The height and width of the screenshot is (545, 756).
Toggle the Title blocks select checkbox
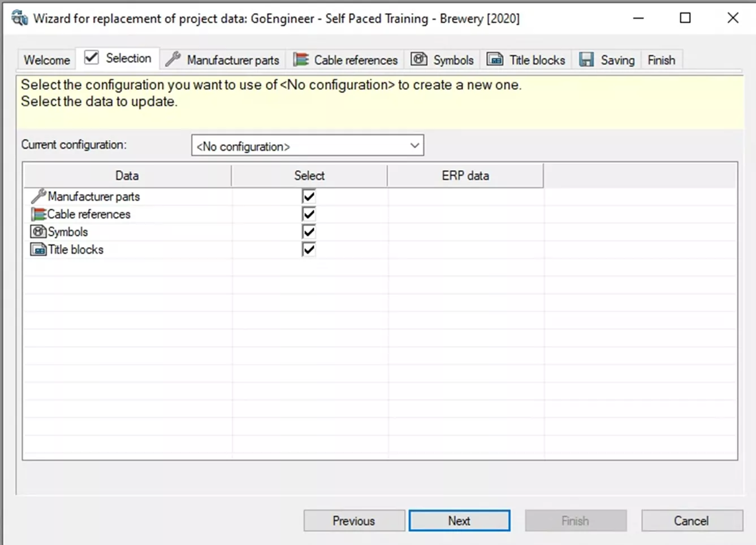click(309, 249)
